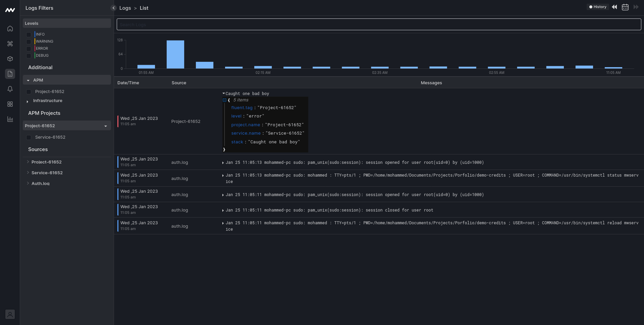Expand the Infrastructure section
This screenshot has width=644, height=325.
(x=28, y=101)
